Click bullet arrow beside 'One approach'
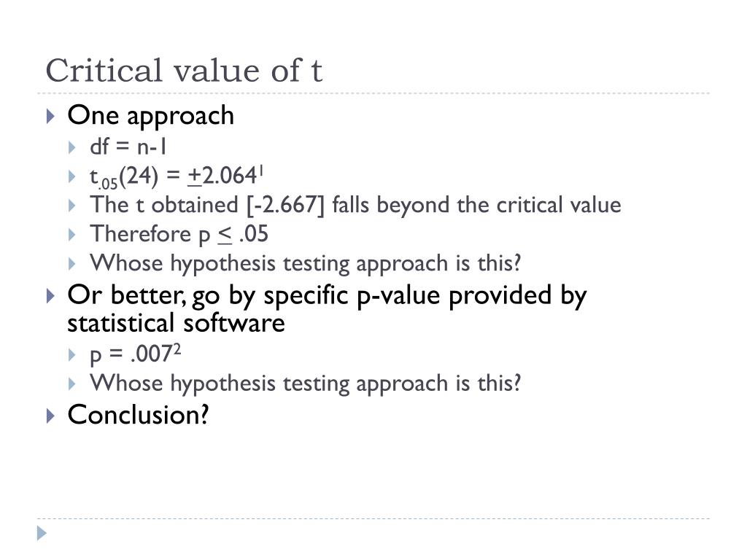 click(51, 116)
